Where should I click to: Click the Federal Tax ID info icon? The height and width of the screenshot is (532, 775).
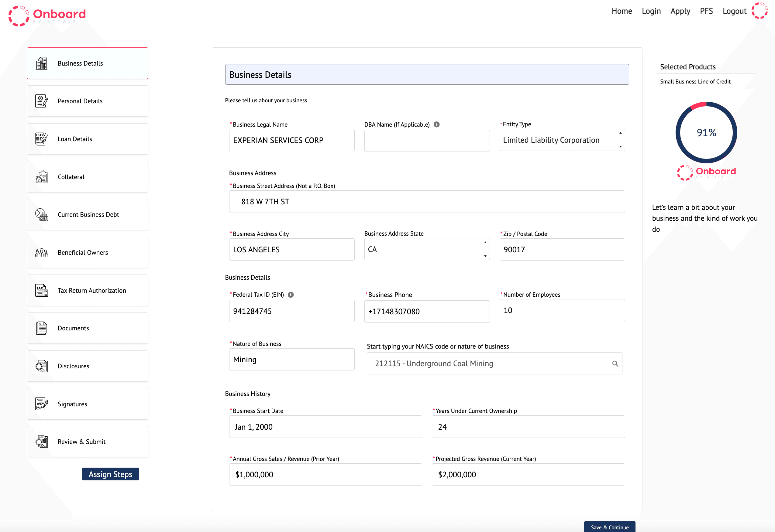[x=291, y=295]
